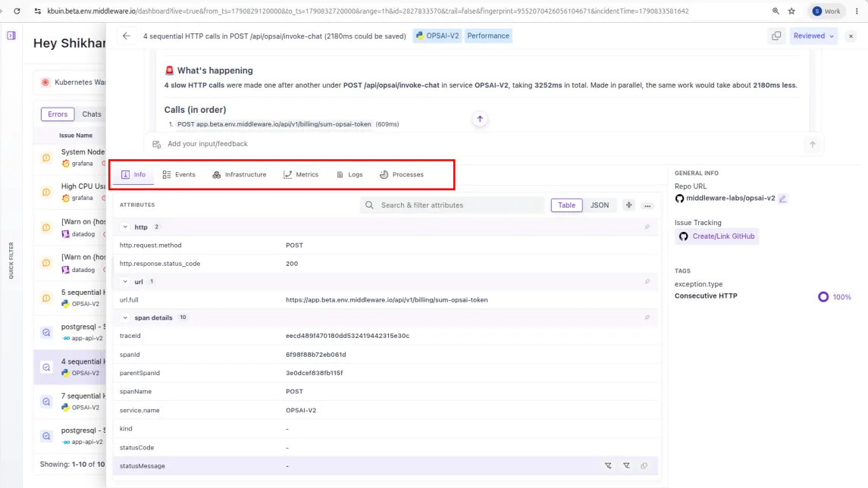The width and height of the screenshot is (868, 488).
Task: Copy the statusMessage row value
Action: (x=644, y=466)
